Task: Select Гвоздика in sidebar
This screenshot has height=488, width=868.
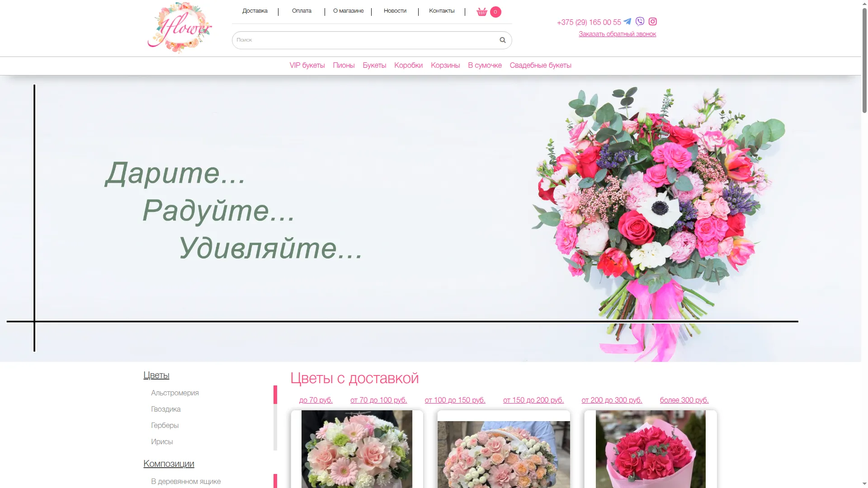Action: [166, 409]
